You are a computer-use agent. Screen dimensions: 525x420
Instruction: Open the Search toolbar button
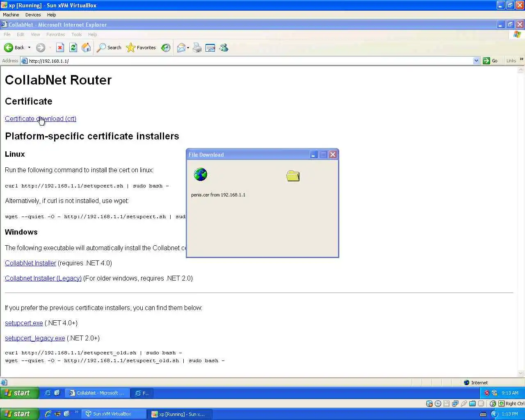pos(109,48)
